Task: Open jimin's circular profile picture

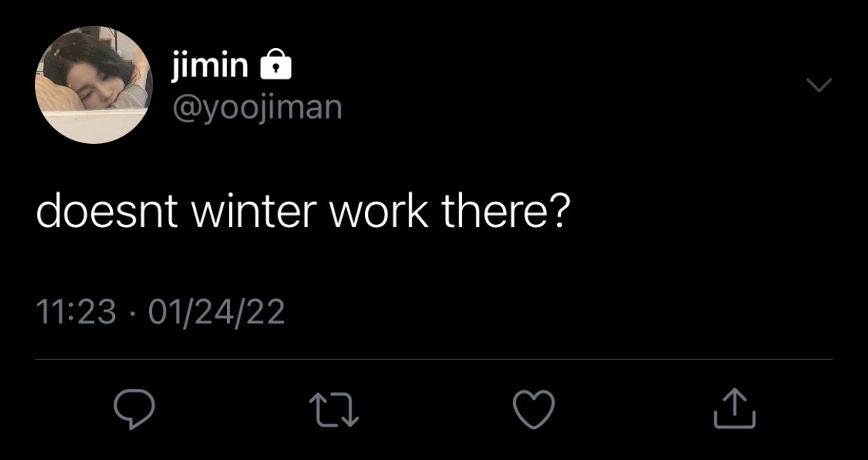Action: click(x=93, y=85)
